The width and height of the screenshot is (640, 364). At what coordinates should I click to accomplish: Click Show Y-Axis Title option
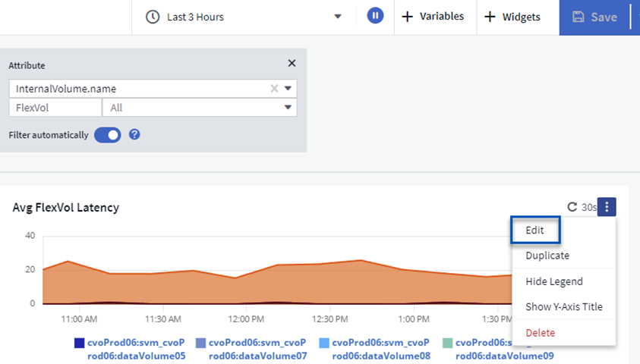pyautogui.click(x=563, y=307)
